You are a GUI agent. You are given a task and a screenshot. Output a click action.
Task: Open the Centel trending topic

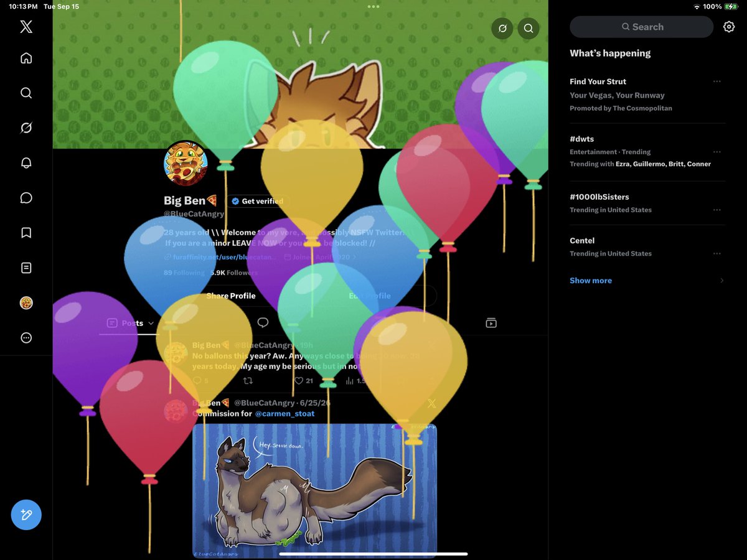point(647,246)
